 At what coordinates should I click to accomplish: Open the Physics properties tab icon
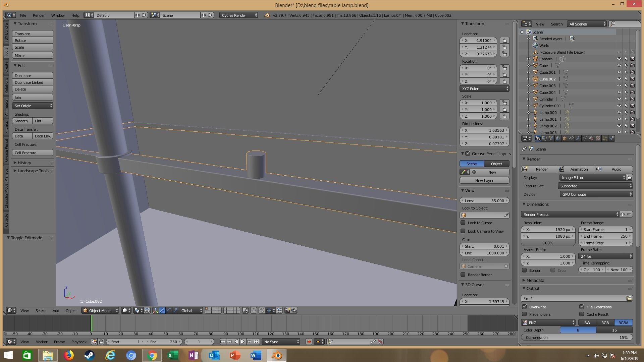click(611, 138)
